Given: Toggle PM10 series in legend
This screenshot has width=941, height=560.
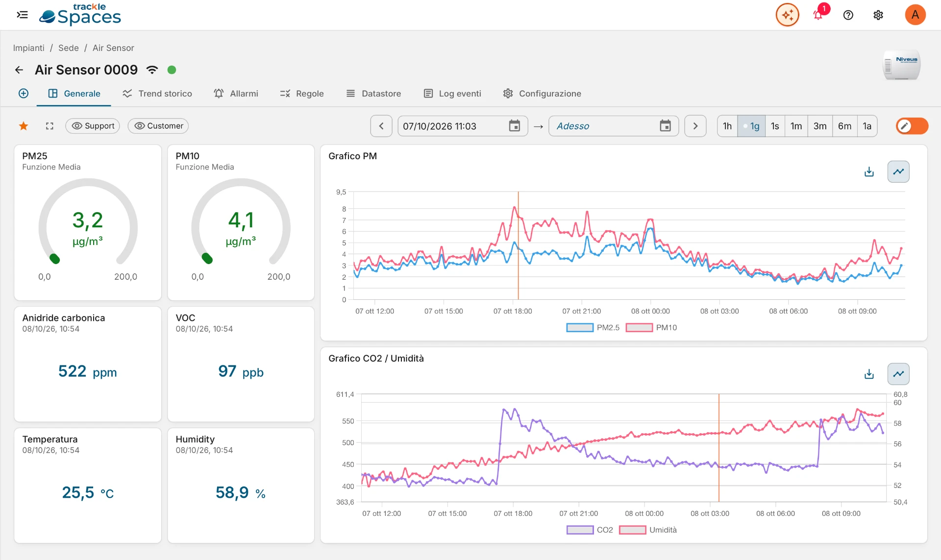Looking at the screenshot, I should (651, 328).
